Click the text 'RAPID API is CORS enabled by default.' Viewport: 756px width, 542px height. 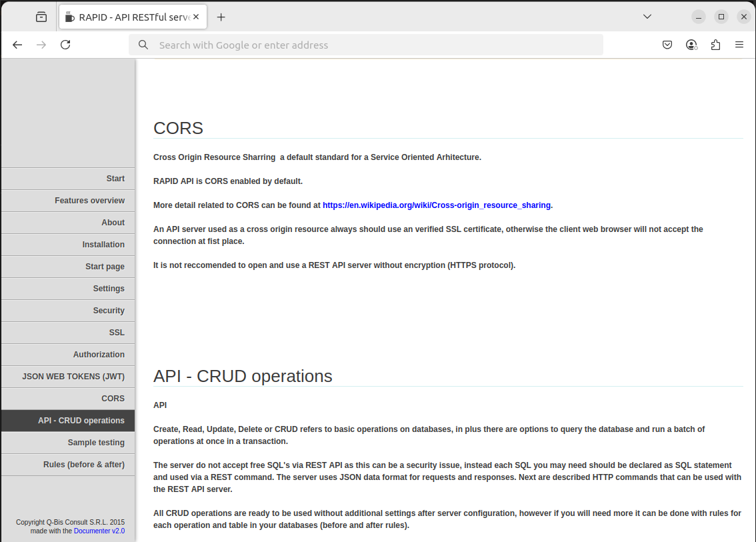coord(228,181)
